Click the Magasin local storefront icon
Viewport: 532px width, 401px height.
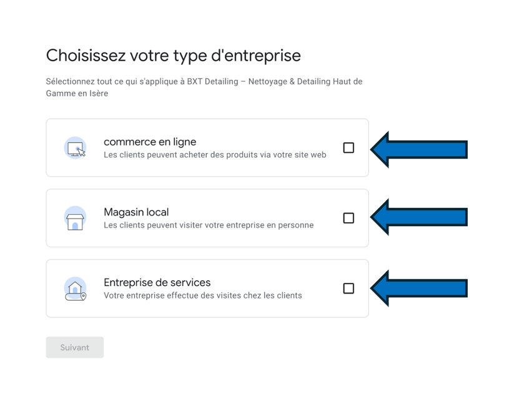pos(76,217)
